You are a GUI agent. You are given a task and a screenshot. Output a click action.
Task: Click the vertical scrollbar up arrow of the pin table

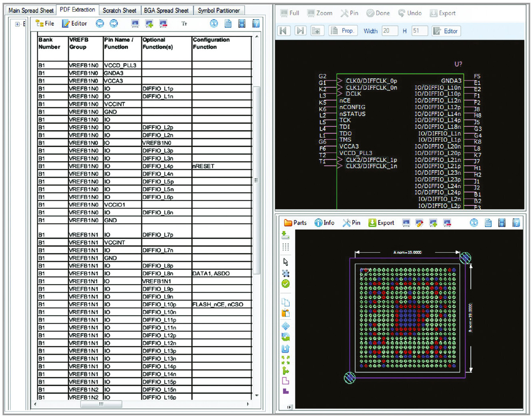tap(257, 36)
